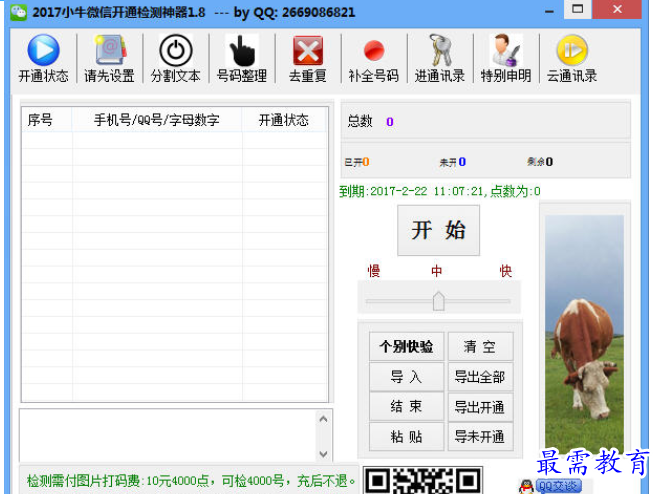Click the 个别快验 button
Viewport: 658px width, 494px height.
pyautogui.click(x=406, y=346)
